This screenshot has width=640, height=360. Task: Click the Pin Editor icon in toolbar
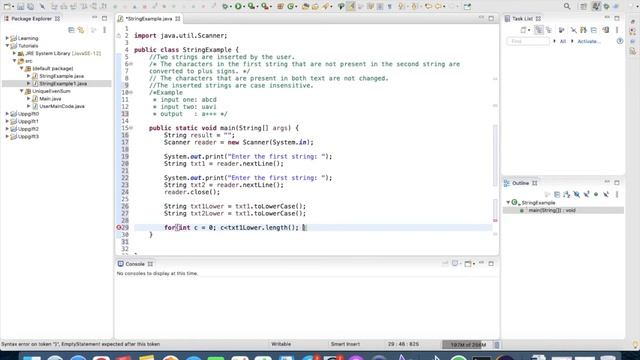coord(467,7)
